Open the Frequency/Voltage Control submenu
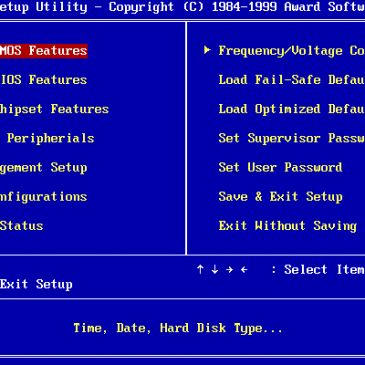This screenshot has width=365, height=365. pyautogui.click(x=292, y=51)
